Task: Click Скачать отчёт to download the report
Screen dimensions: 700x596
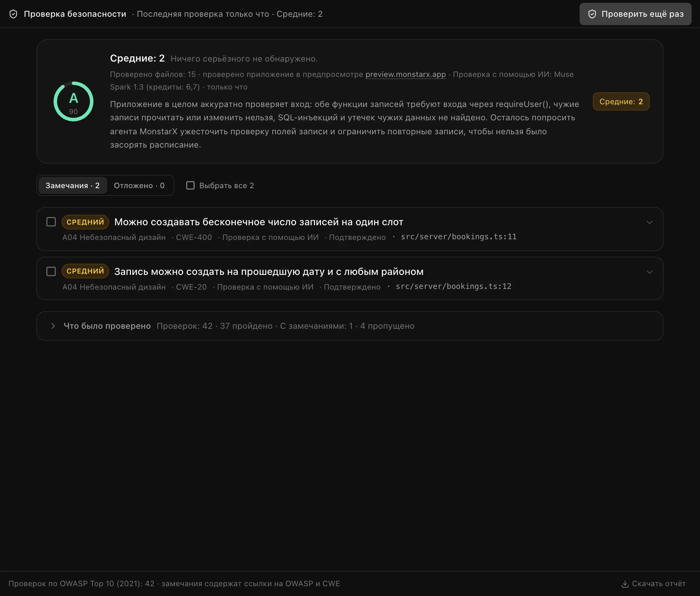Action: (x=653, y=584)
